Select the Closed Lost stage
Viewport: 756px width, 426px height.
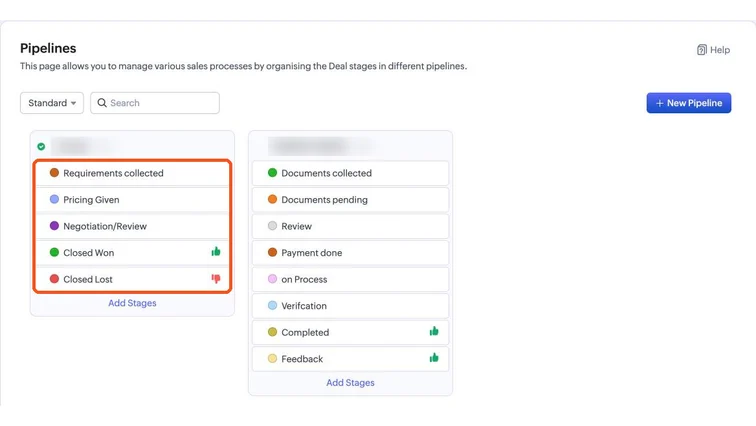(132, 279)
